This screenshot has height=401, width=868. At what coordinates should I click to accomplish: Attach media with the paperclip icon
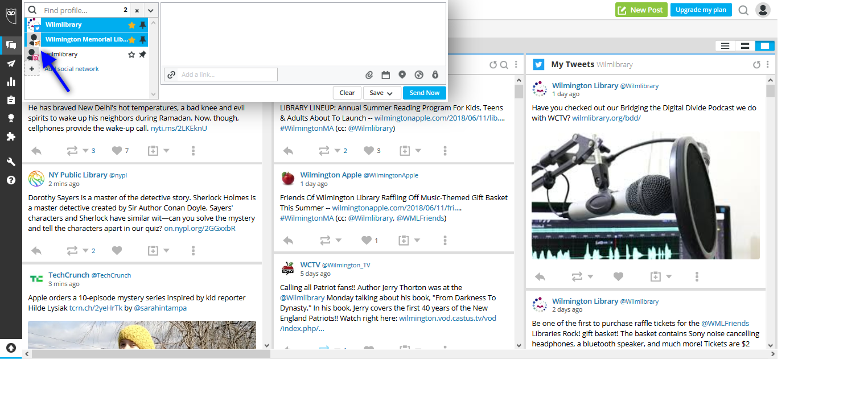[x=369, y=75]
